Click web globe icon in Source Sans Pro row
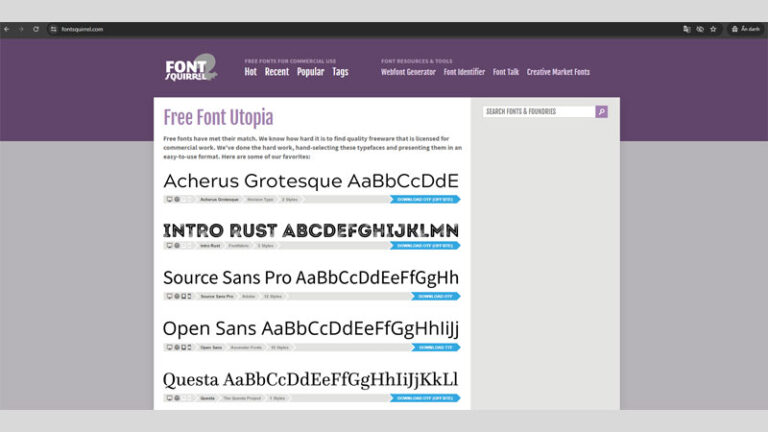768x432 pixels. [x=177, y=296]
